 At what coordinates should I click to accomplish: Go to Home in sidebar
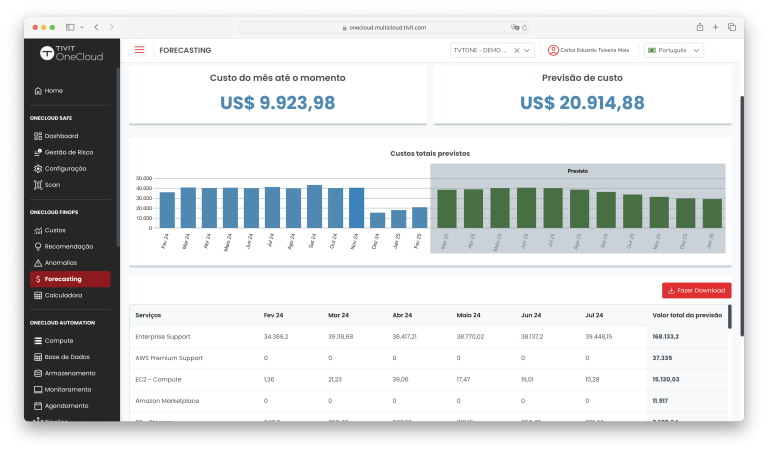[53, 90]
